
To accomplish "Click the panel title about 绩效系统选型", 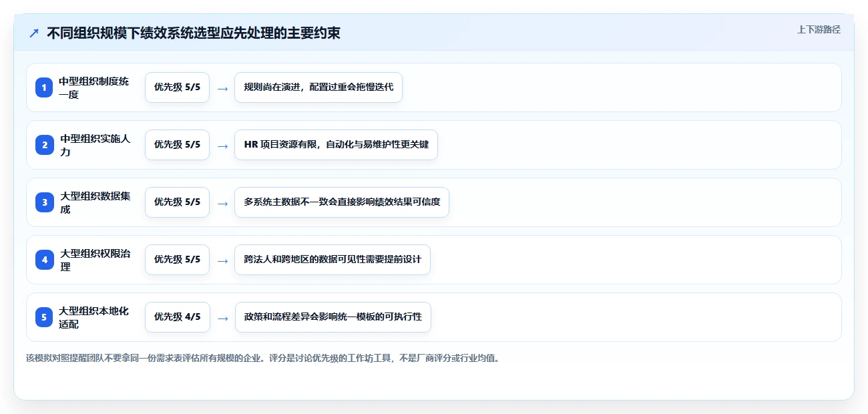I will pyautogui.click(x=194, y=33).
